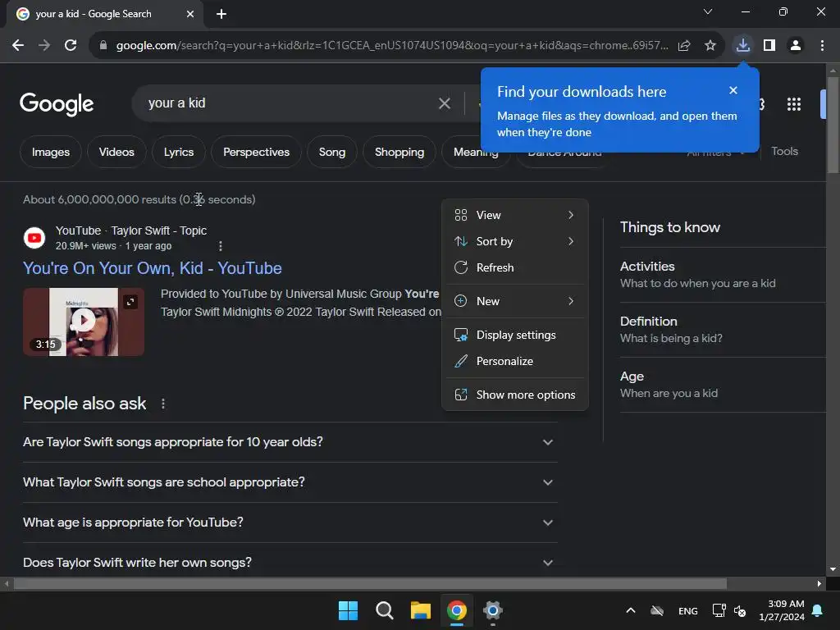Click the search field with 'your a kid'
This screenshot has height=630, width=840.
[x=290, y=103]
